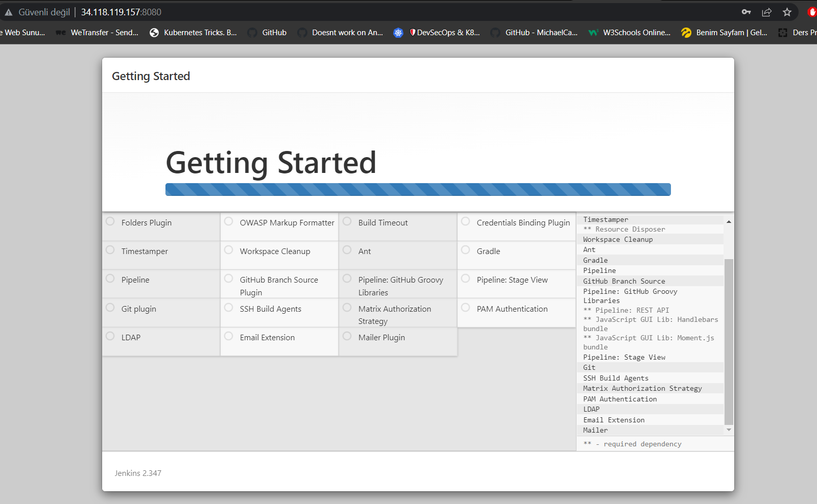Click the Pipeline plugin status circle
817x504 pixels.
tap(110, 279)
